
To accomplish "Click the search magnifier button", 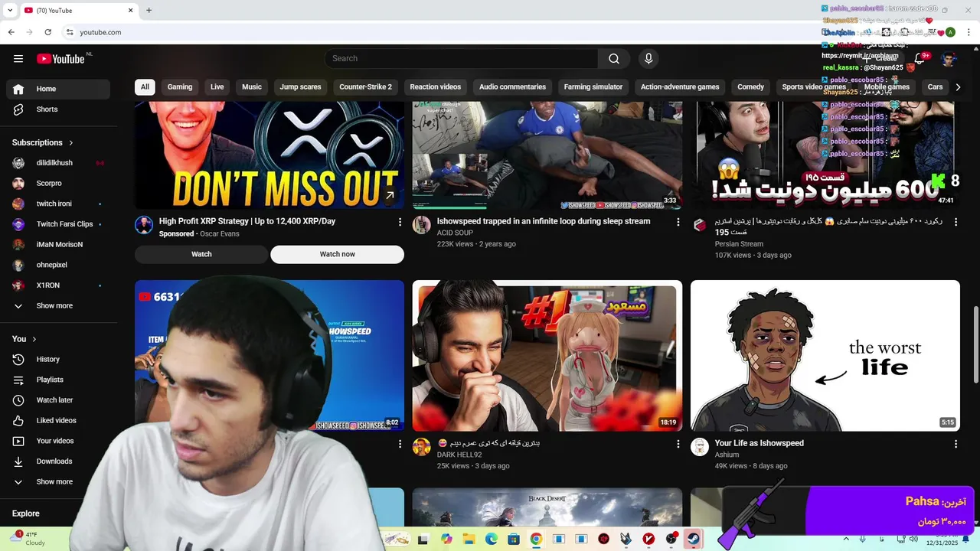I will coord(614,59).
